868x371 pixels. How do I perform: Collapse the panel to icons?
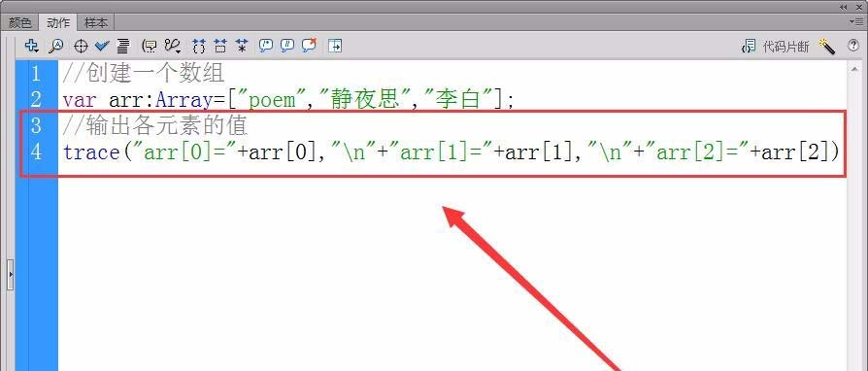point(843,7)
